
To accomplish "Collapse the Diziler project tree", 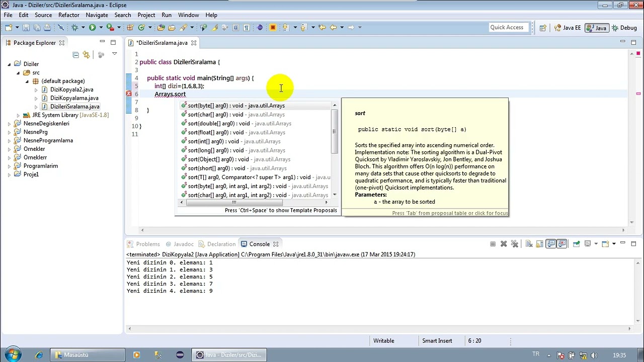I will [x=9, y=64].
